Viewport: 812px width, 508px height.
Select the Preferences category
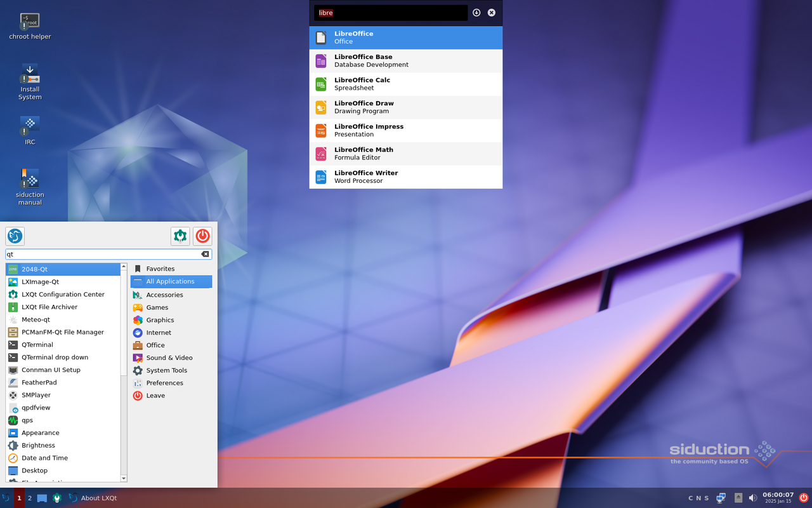171,383
